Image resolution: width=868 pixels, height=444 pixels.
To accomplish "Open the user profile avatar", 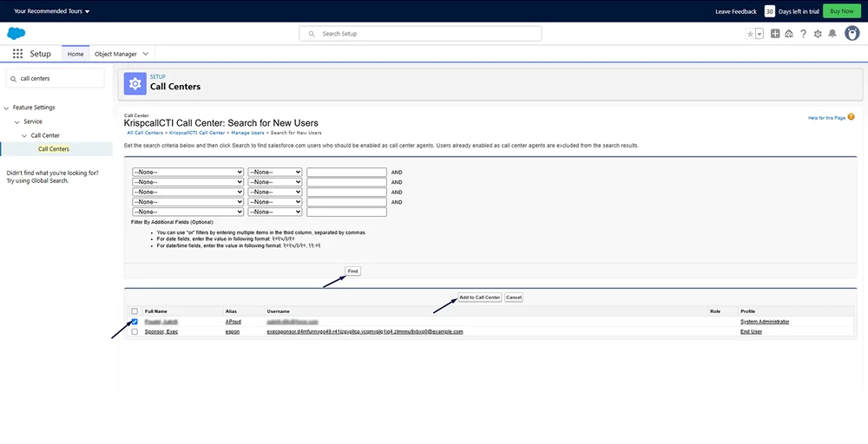I will pos(852,33).
